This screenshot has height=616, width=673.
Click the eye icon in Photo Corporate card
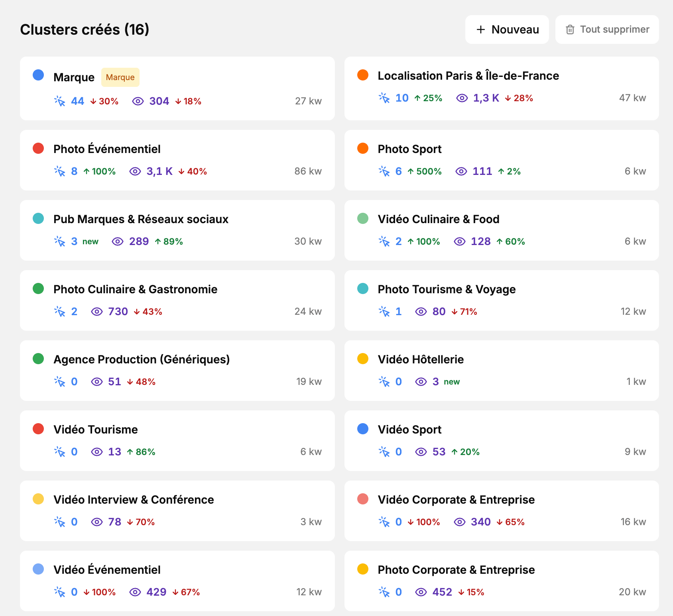(x=421, y=592)
